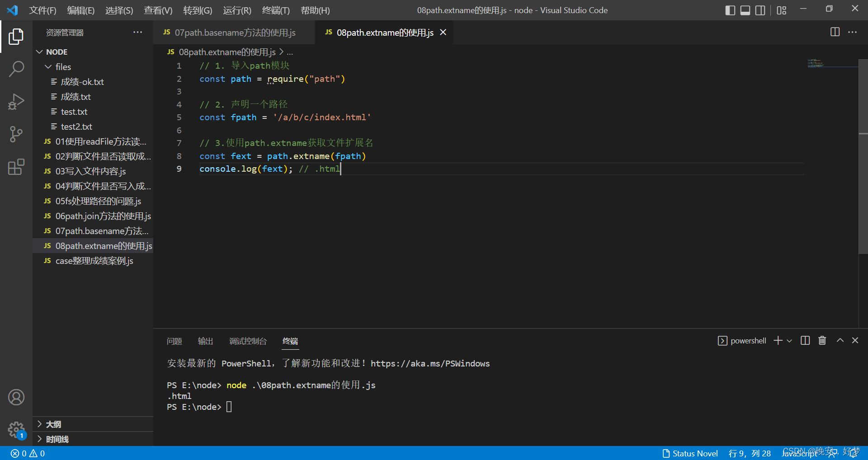868x460 pixels.
Task: Click line and column indicator 行 9, 列 28
Action: click(750, 453)
